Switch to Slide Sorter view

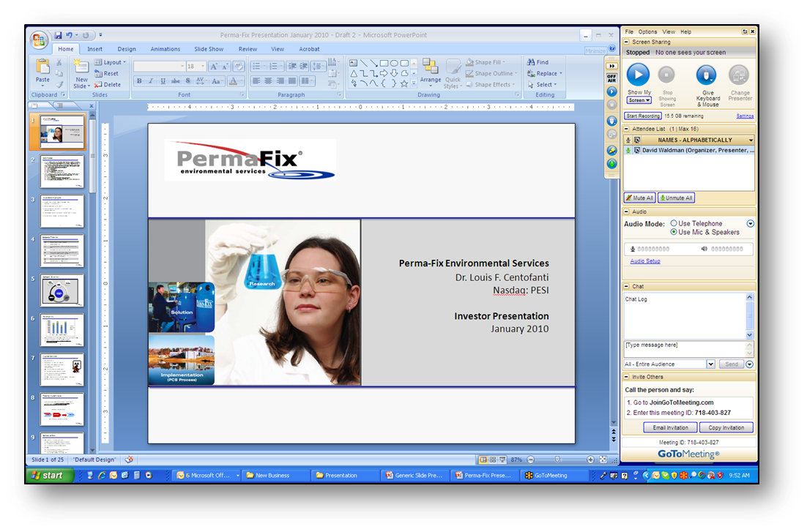493,460
